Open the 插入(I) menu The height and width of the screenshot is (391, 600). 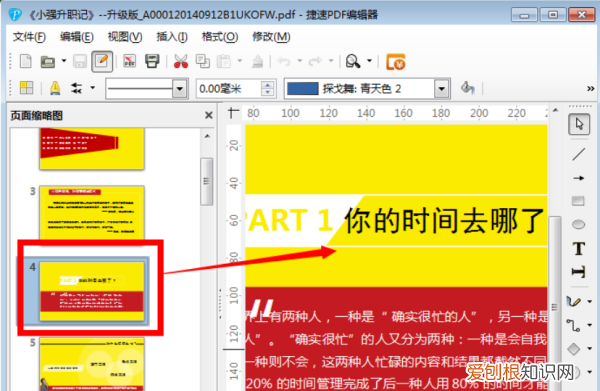pos(172,37)
